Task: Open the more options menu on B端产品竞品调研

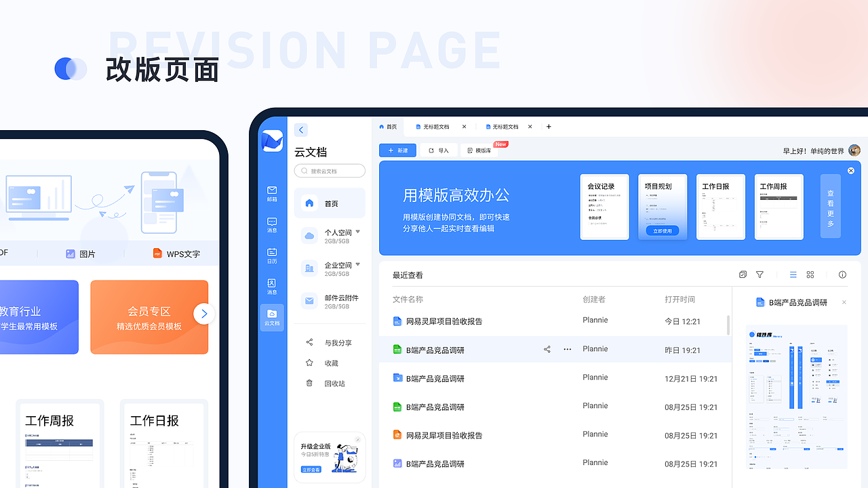Action: (x=567, y=349)
